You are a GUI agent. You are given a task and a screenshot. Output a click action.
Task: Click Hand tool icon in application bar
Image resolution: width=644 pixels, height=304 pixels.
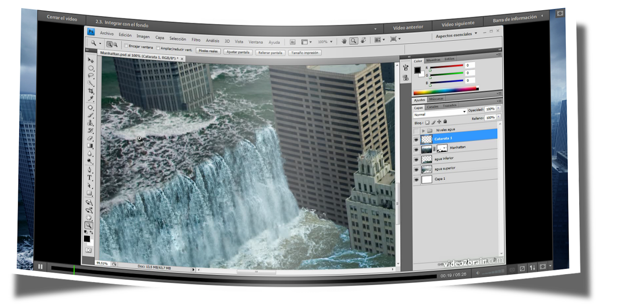(x=344, y=41)
